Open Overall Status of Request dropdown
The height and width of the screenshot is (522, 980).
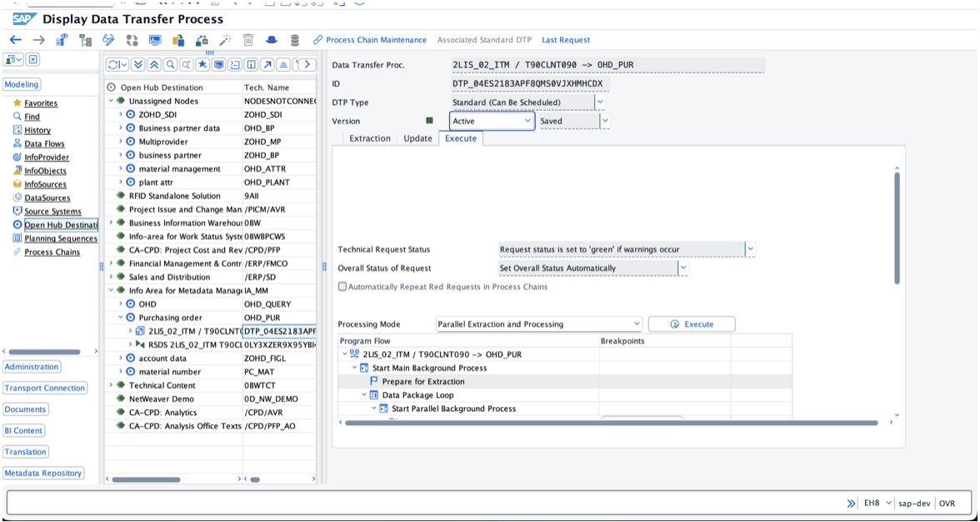[683, 269]
